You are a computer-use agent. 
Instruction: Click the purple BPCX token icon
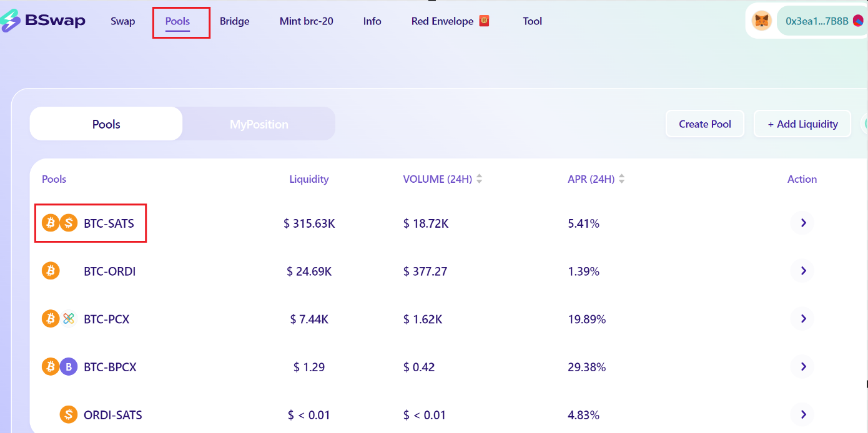[69, 367]
